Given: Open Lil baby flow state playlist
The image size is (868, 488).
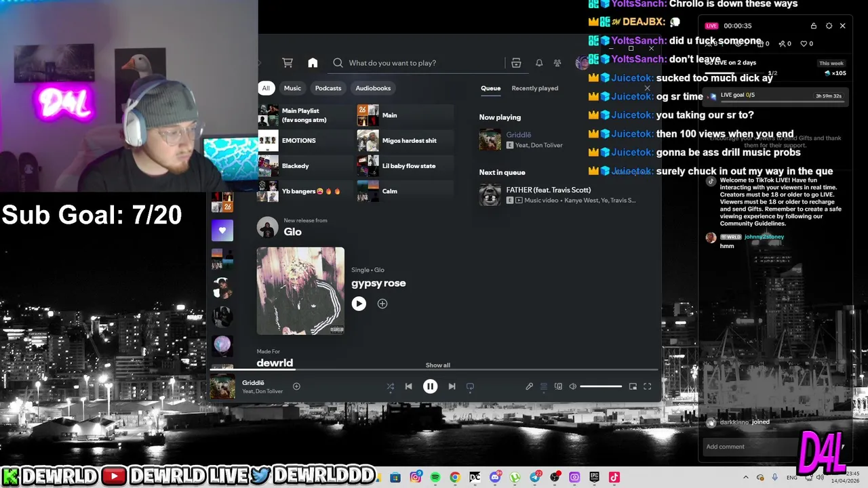Looking at the screenshot, I should tap(406, 165).
